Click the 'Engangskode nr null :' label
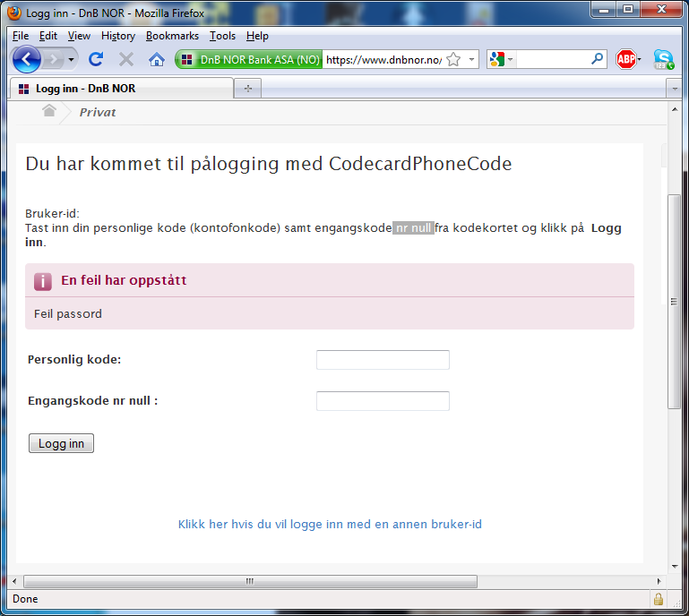Viewport: 689px width, 616px height. point(92,401)
